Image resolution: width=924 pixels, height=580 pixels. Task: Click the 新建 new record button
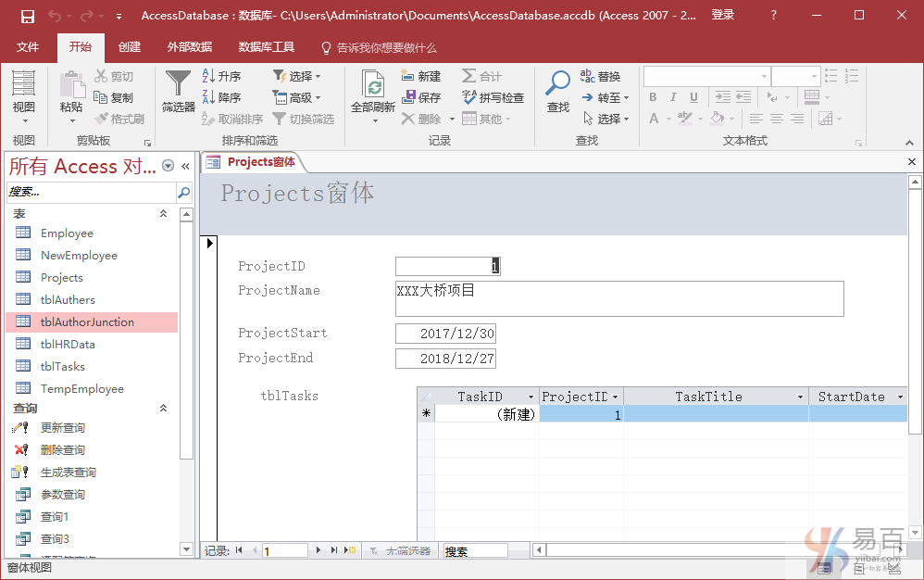[x=421, y=76]
